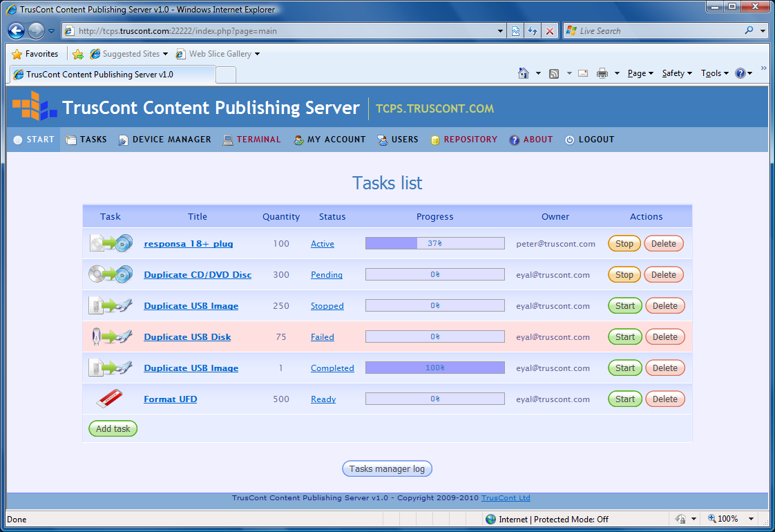Viewport: 775px width, 532px height.
Task: Click the RSS feeds icon in the command bar
Action: pyautogui.click(x=554, y=73)
